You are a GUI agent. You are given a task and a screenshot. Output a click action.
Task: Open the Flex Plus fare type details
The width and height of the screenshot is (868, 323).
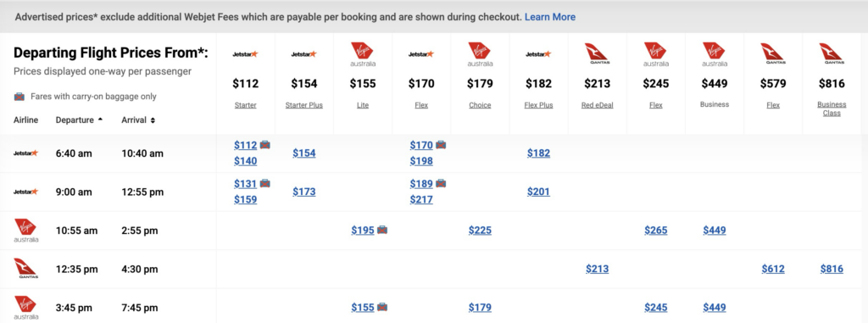tap(538, 105)
